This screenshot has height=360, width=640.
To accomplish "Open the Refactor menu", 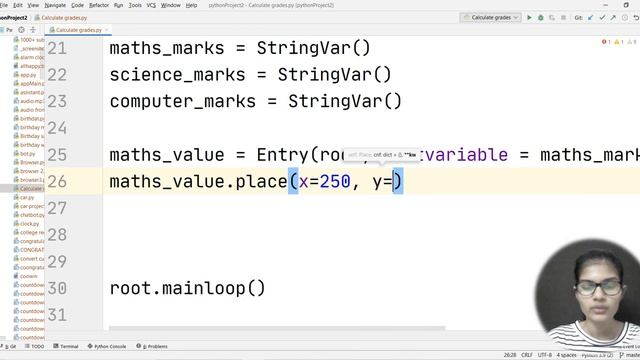I will click(99, 5).
